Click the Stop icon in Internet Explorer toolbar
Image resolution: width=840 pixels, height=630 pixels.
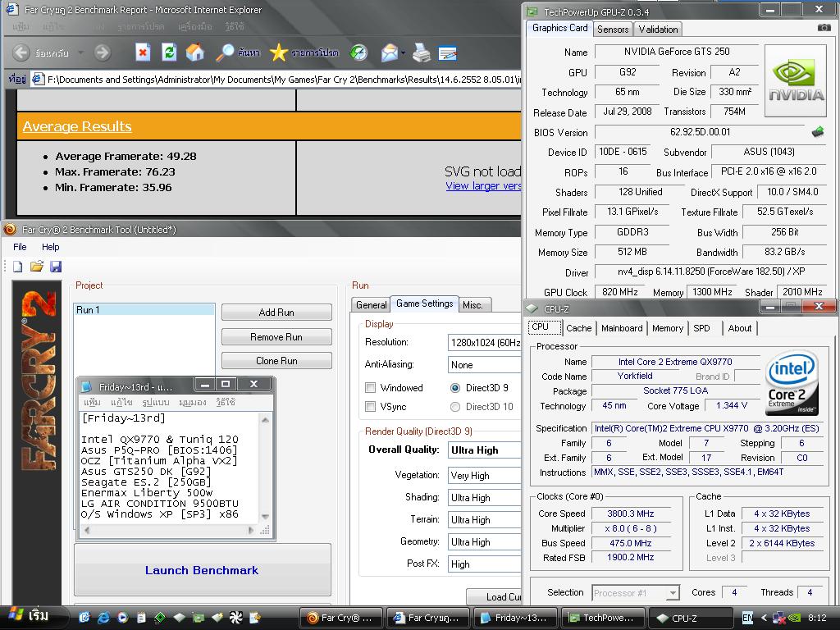(x=143, y=52)
